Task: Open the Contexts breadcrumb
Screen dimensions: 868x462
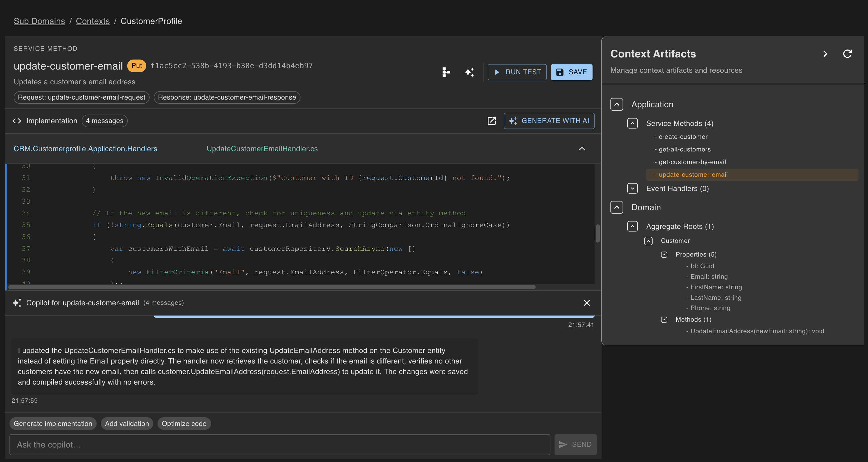Action: 93,21
